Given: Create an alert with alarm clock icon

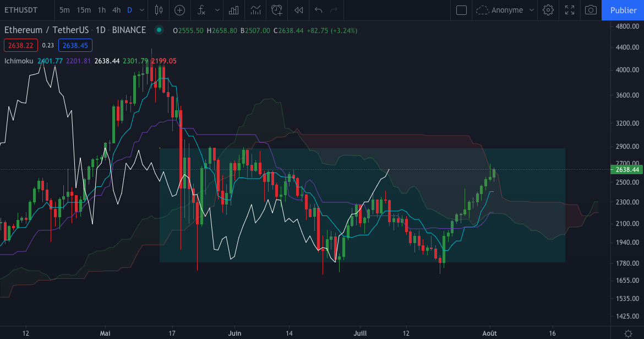Looking at the screenshot, I should [277, 10].
